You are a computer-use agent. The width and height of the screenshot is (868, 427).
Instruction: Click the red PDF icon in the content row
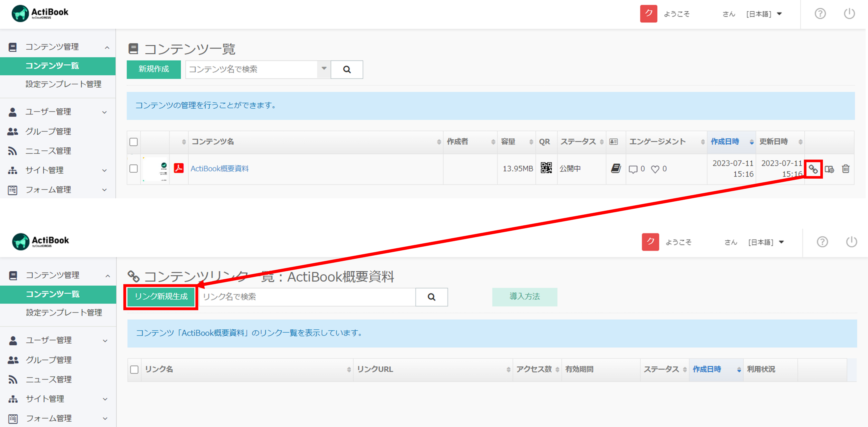coord(179,168)
